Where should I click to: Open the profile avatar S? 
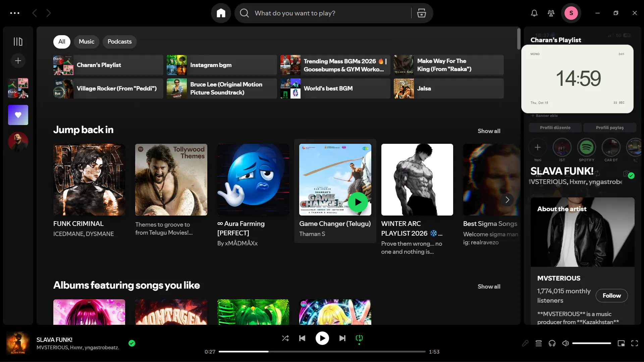[x=571, y=13]
